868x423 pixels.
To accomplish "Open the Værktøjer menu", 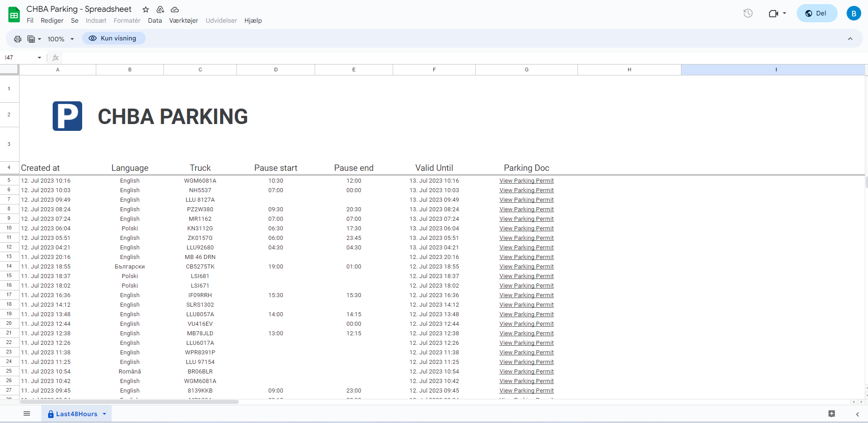I will [183, 20].
